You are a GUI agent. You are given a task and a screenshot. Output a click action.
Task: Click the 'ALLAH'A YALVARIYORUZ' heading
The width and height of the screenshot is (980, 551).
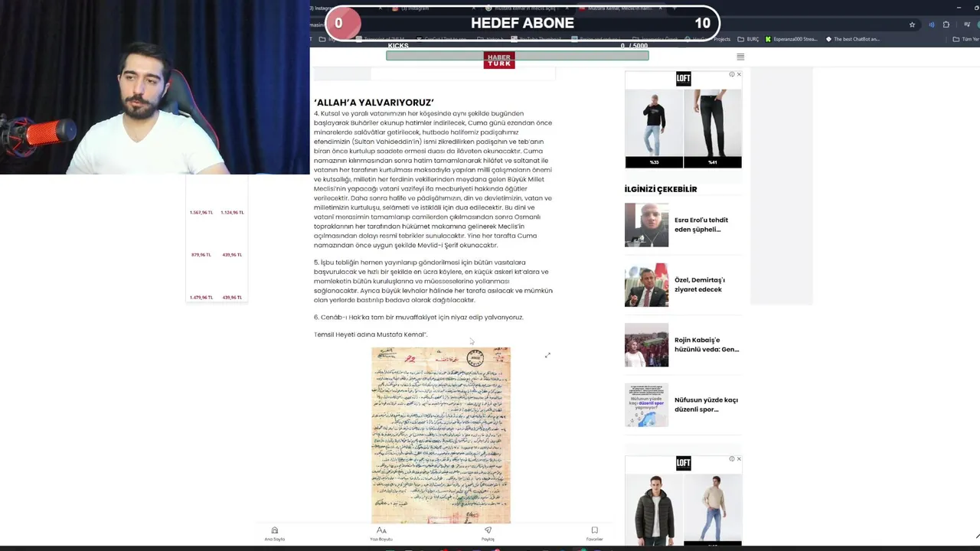pos(374,102)
